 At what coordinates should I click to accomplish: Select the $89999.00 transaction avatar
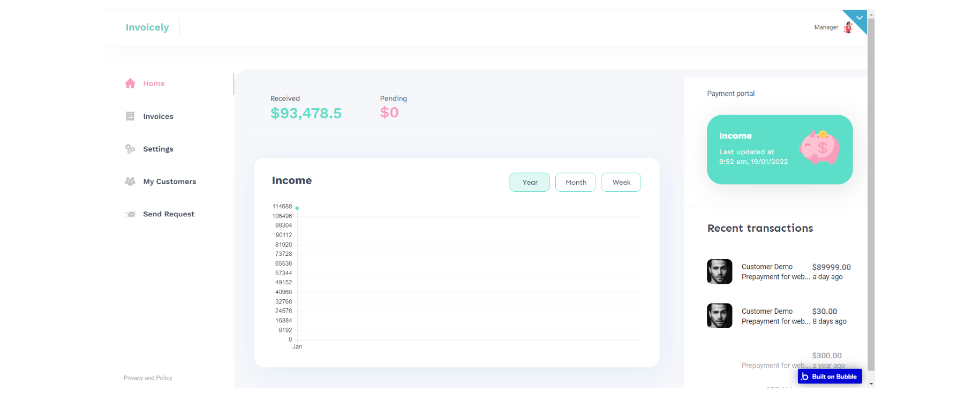(720, 271)
